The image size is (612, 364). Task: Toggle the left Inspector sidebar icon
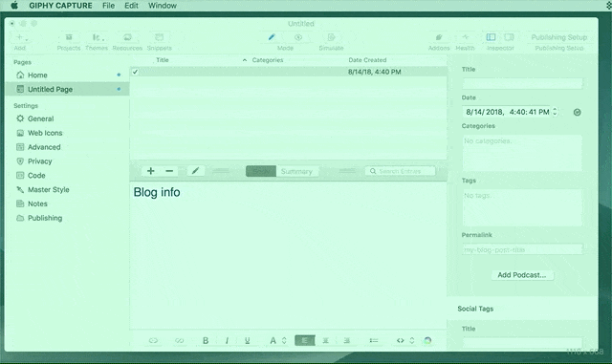pos(491,37)
